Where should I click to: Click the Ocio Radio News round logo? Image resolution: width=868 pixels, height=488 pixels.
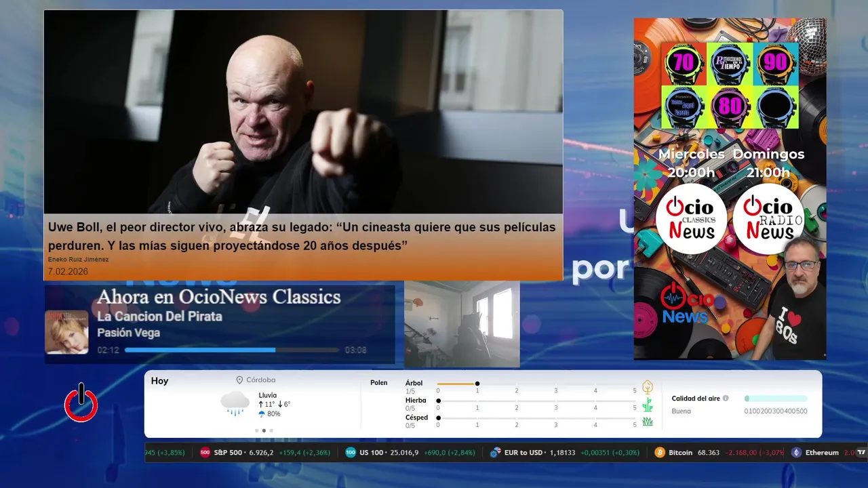pos(769,219)
